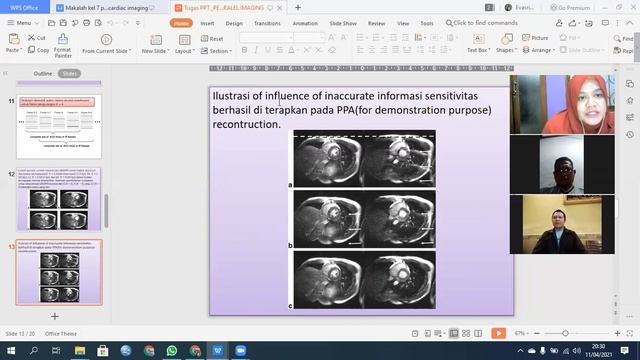Click the Undo arrow
The width and height of the screenshot is (640, 360).
110,23
